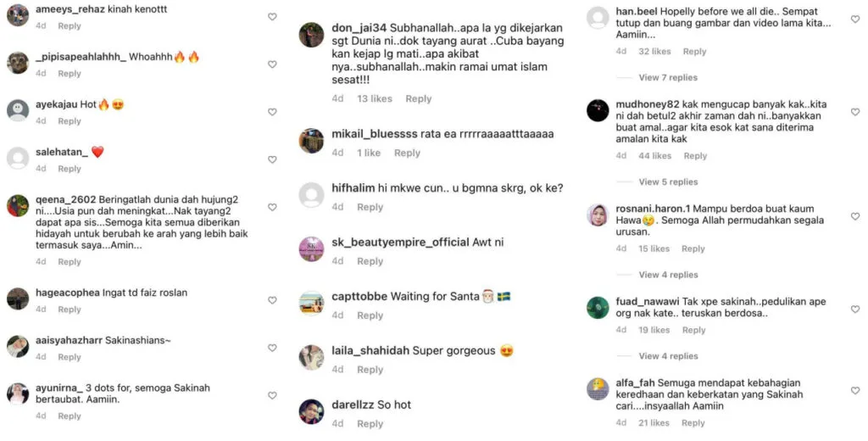Heart the comment from alfa_fah

tap(855, 389)
